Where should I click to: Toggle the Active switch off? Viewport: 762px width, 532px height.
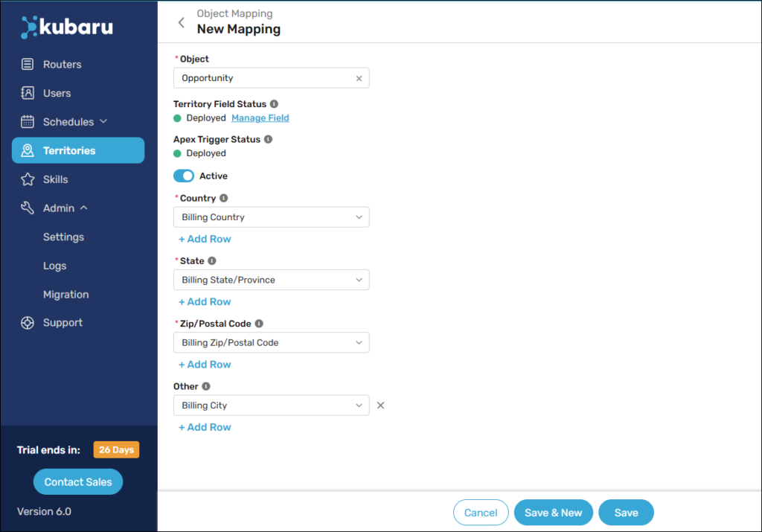184,176
